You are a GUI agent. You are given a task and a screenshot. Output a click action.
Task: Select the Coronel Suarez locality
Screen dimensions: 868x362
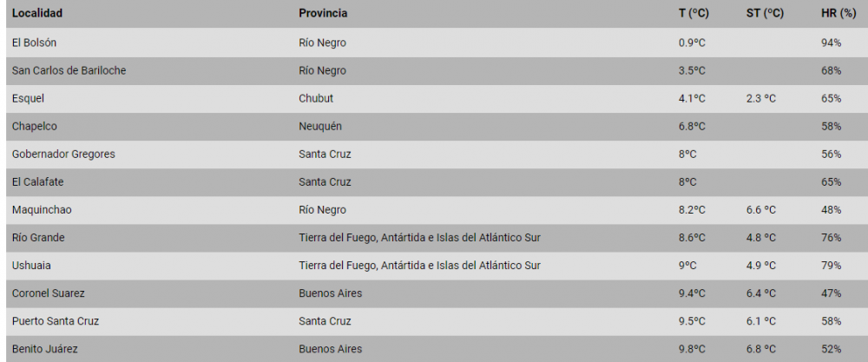(x=48, y=293)
